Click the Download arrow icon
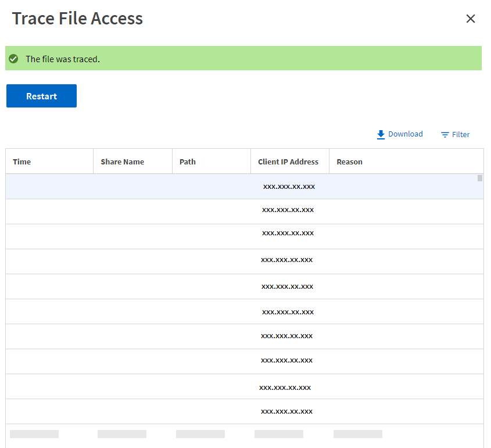491x448 pixels. 381,134
